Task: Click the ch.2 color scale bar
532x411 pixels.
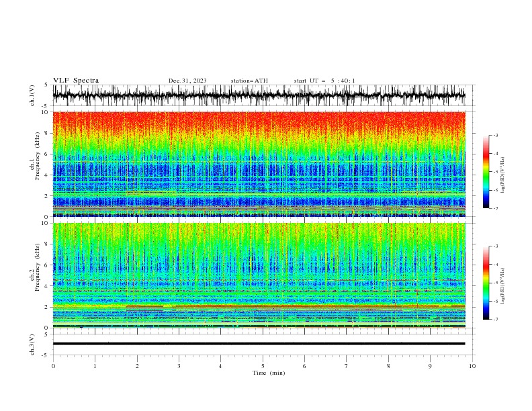Action: point(486,283)
